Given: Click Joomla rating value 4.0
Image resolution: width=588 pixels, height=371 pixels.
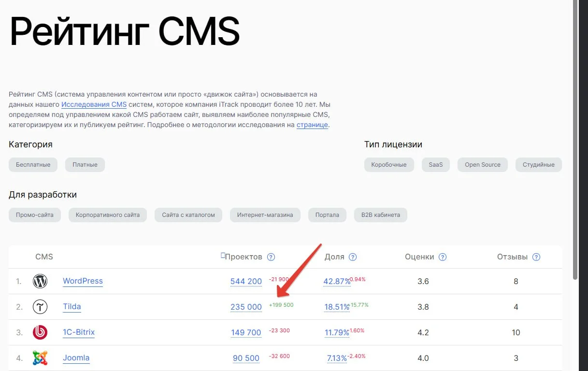Looking at the screenshot, I should [423, 358].
